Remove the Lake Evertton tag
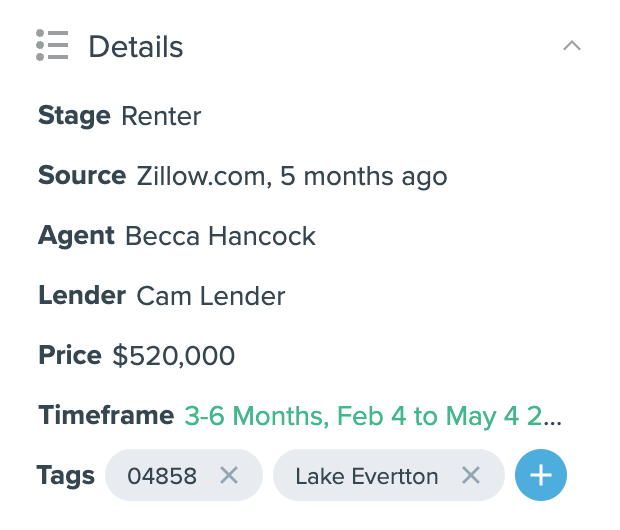620x530 pixels. 471,475
